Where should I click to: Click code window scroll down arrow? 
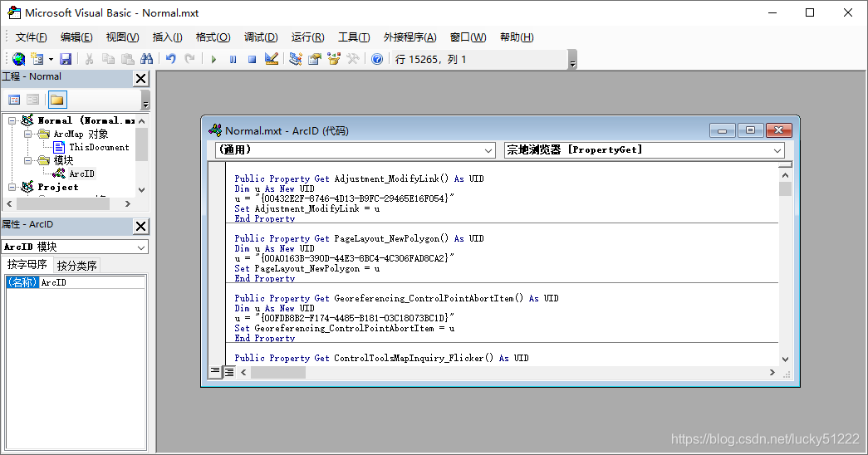pyautogui.click(x=785, y=360)
